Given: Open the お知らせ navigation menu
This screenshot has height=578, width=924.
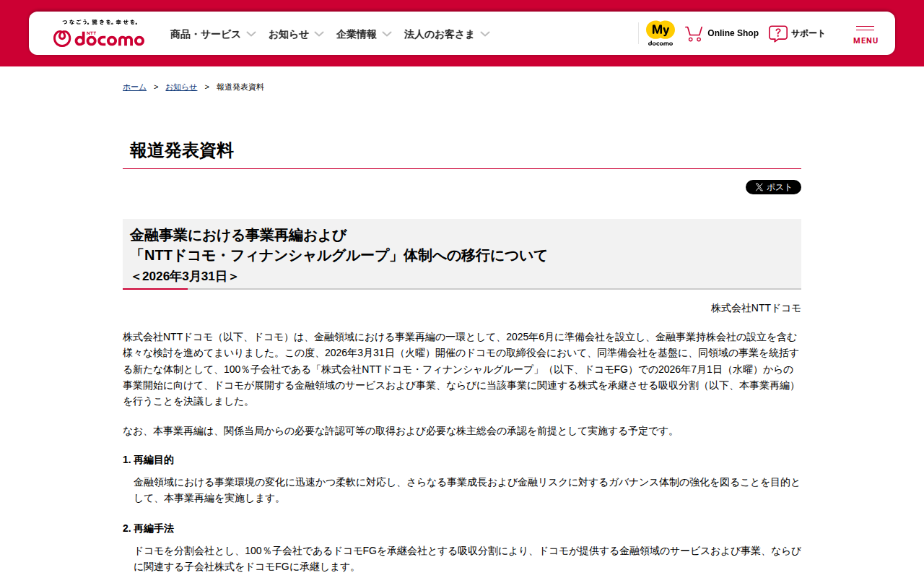Looking at the screenshot, I should click(289, 34).
